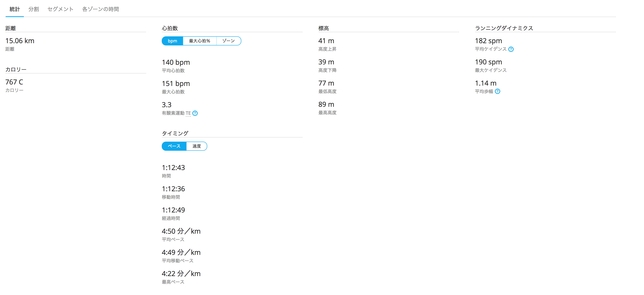
Task: Click the 41 m elevation gain value
Action: (x=326, y=41)
